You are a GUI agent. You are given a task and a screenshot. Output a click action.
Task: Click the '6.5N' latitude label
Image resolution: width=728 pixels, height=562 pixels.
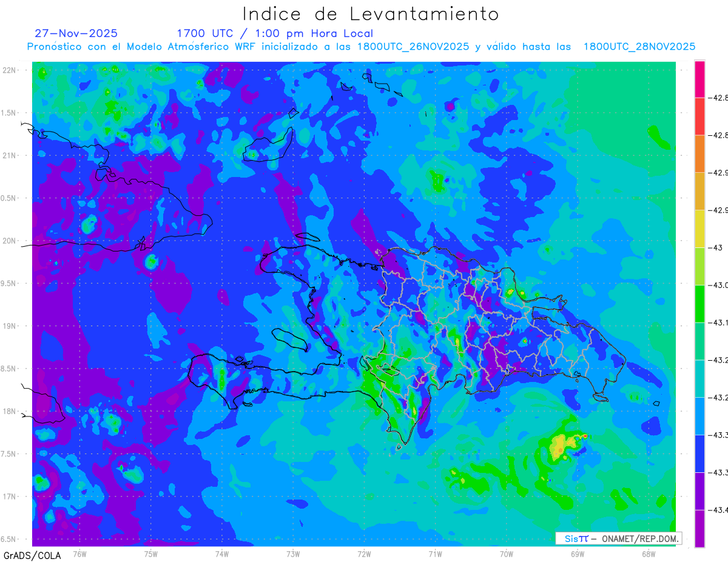point(8,540)
